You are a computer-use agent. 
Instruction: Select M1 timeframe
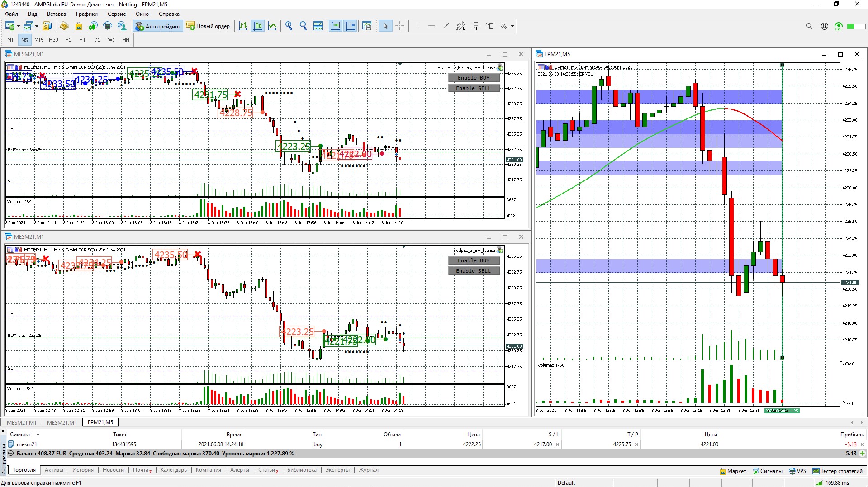[10, 40]
